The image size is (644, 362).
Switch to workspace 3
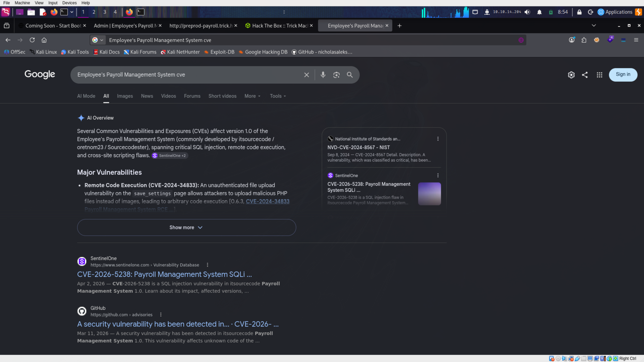[x=104, y=12]
